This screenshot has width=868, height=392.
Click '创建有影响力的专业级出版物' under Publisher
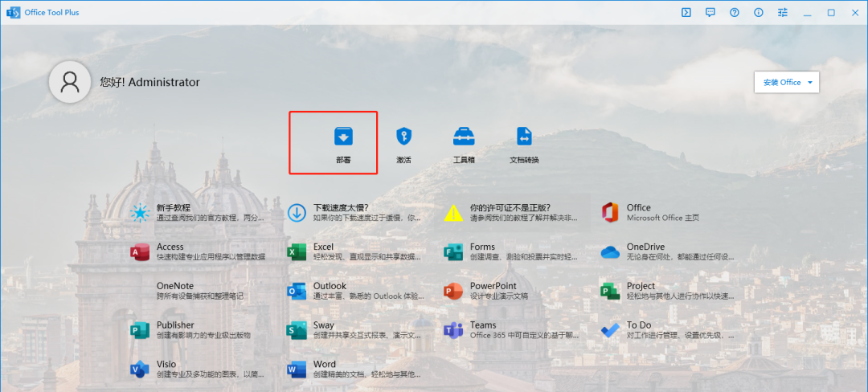coord(203,336)
